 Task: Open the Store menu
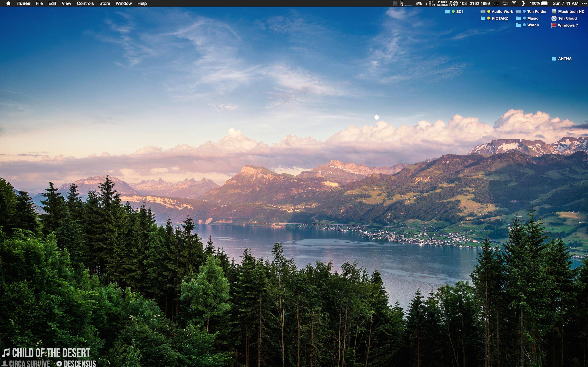[x=105, y=3]
